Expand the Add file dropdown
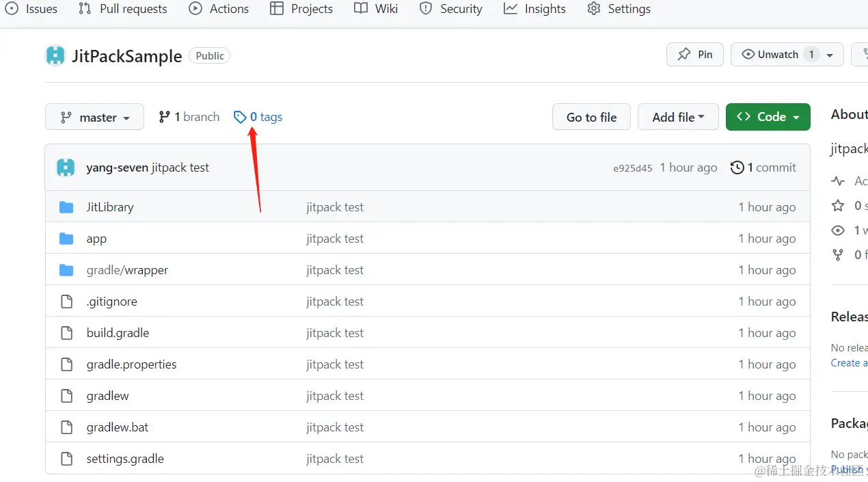The height and width of the screenshot is (482, 868). (x=678, y=117)
